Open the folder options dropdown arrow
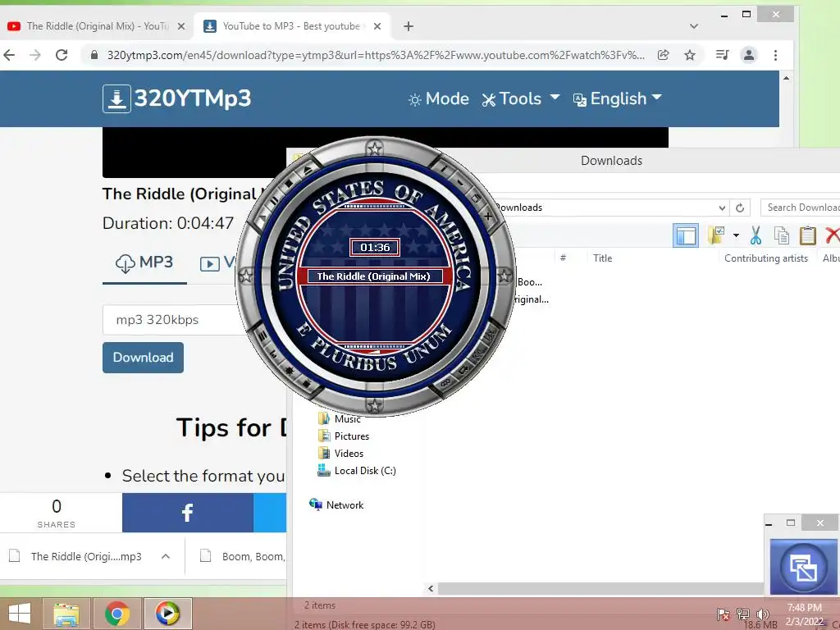Image resolution: width=840 pixels, height=630 pixels. [736, 235]
